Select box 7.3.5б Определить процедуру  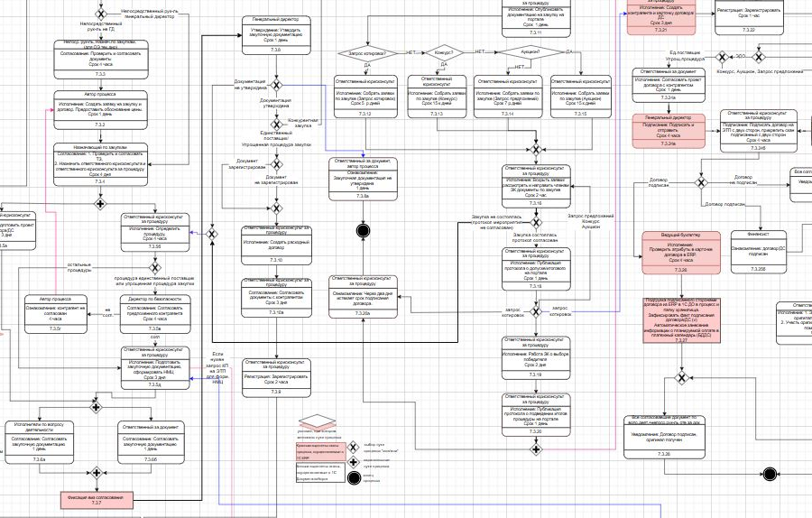pyautogui.click(x=155, y=233)
